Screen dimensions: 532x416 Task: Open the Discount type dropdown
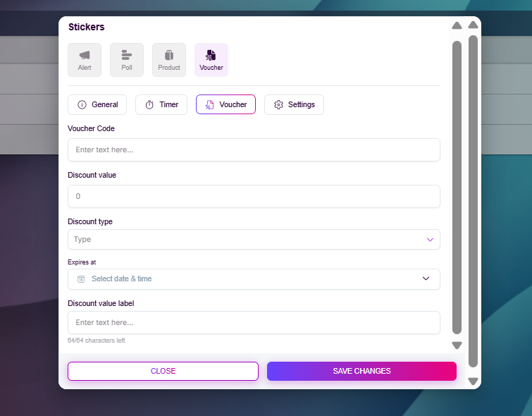point(254,240)
